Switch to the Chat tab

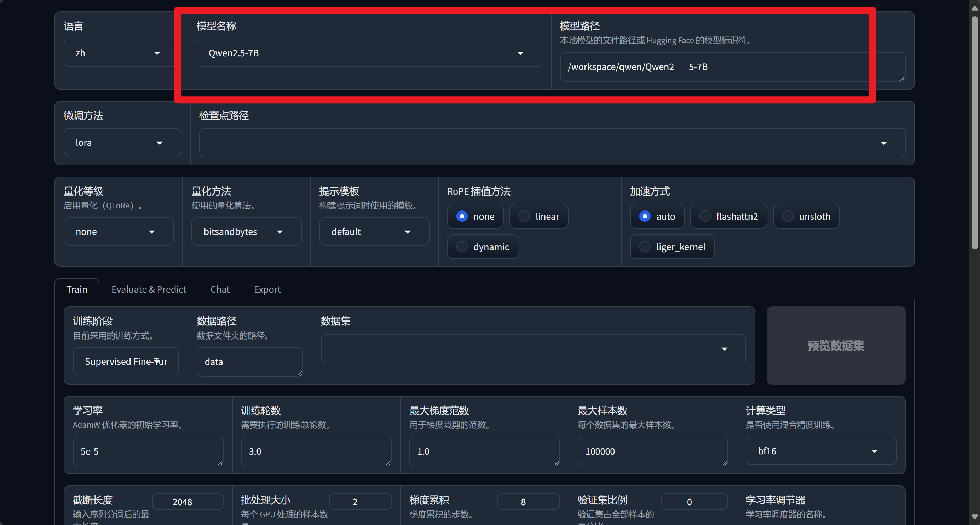click(220, 289)
